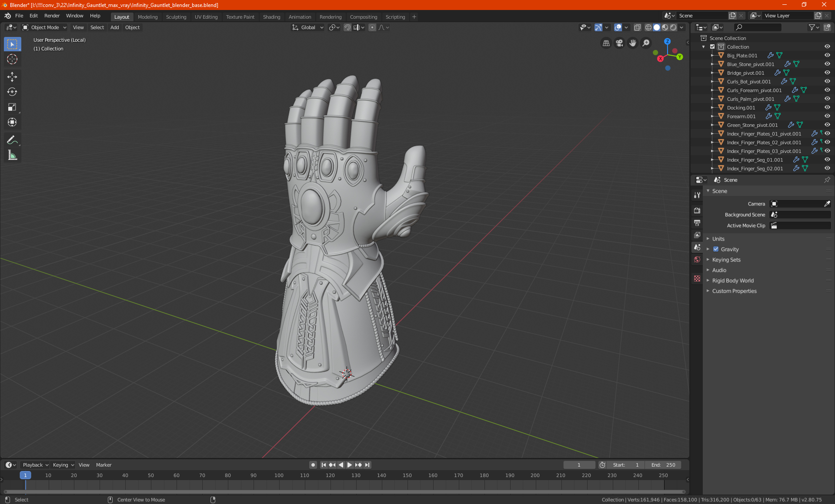The height and width of the screenshot is (504, 835).
Task: Switch to material preview shading
Action: click(665, 27)
